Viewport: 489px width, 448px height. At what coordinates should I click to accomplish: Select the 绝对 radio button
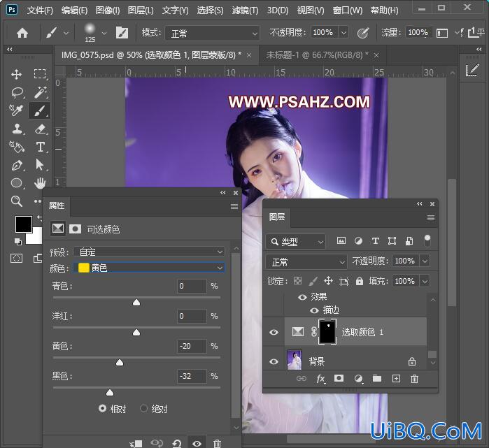[x=144, y=408]
